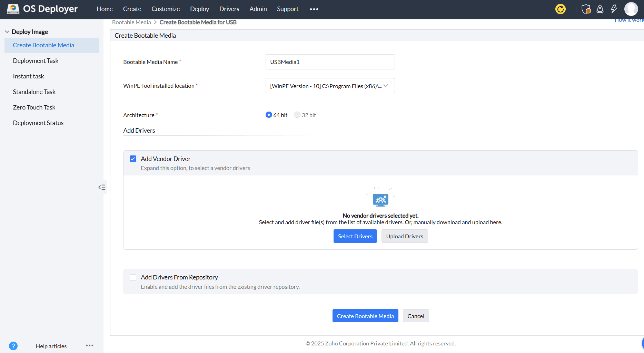644x353 pixels.
Task: Open the Drivers menu
Action: coord(229,9)
